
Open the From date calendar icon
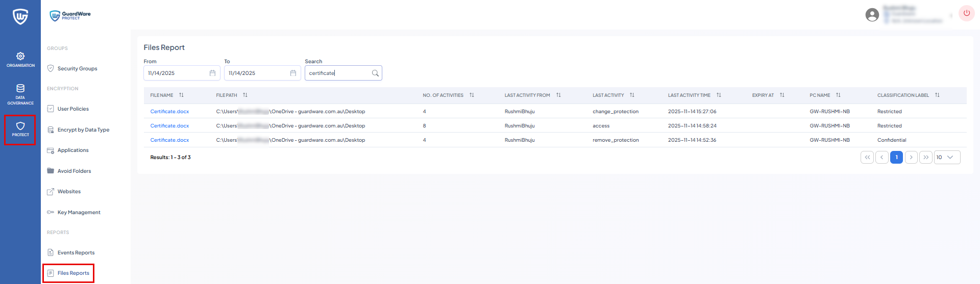212,73
